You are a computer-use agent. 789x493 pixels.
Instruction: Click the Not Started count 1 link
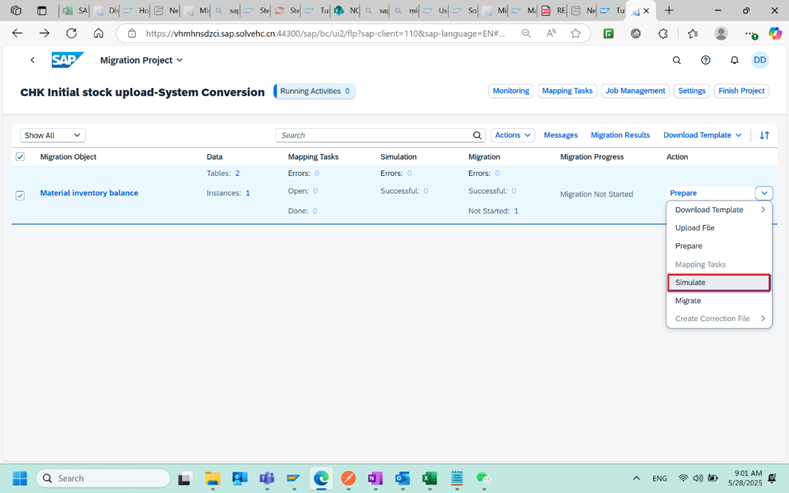tap(516, 211)
